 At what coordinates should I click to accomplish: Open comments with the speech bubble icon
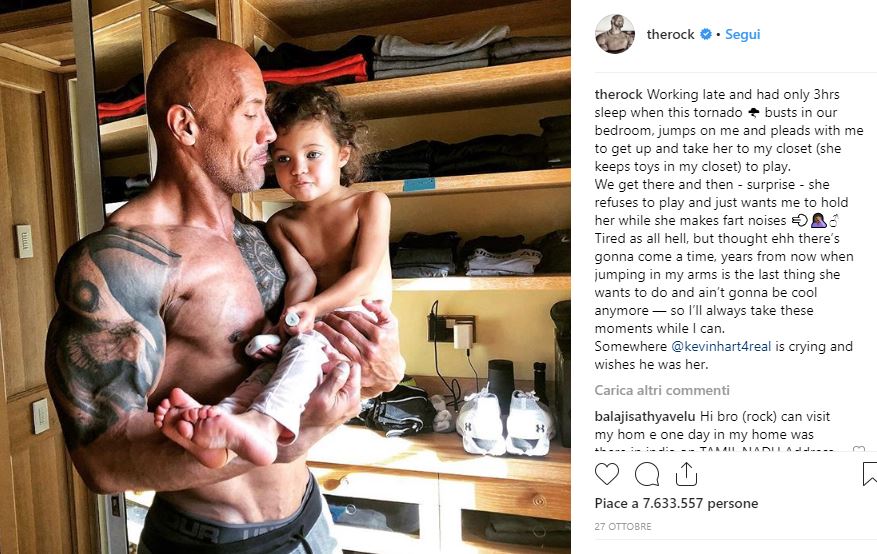(x=647, y=475)
